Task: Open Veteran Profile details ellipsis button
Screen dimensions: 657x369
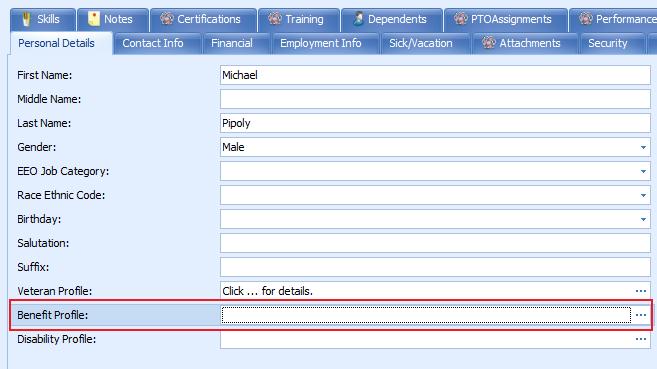Action: [641, 291]
